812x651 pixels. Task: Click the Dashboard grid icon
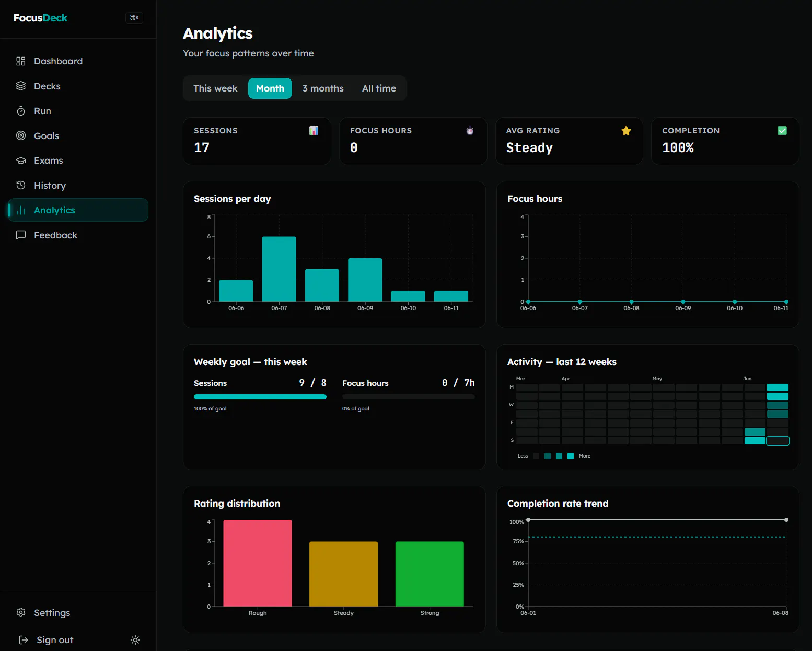coord(21,61)
